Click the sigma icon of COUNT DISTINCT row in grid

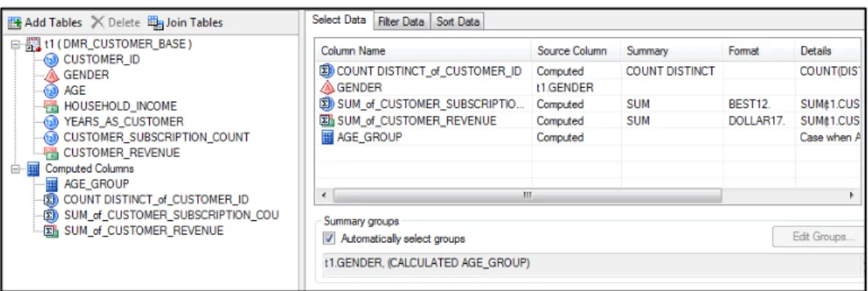327,71
